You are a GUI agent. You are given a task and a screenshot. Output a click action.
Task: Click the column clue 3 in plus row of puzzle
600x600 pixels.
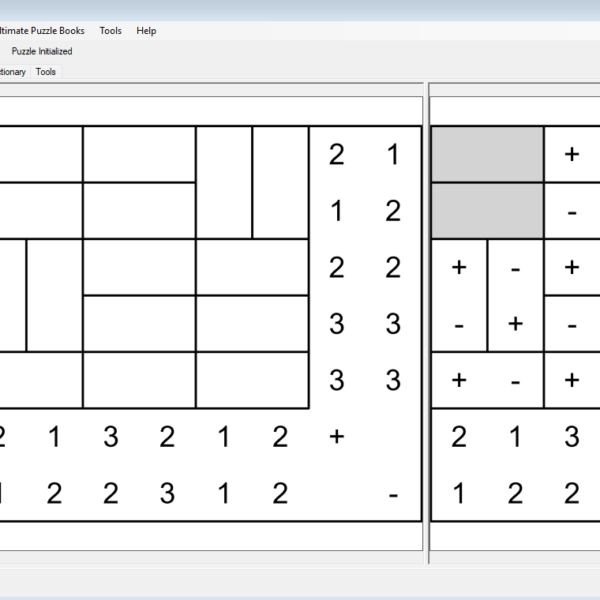[x=110, y=436]
